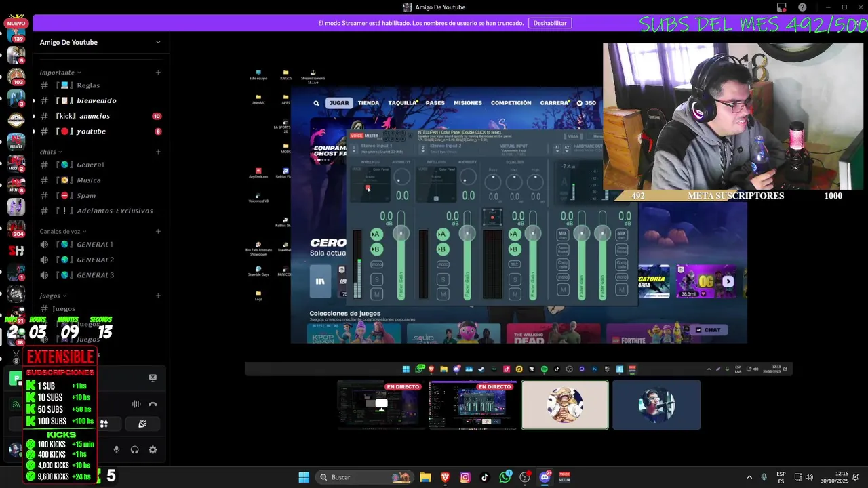Mute microphone in Discord user panel
The width and height of the screenshot is (868, 488).
coord(117,449)
